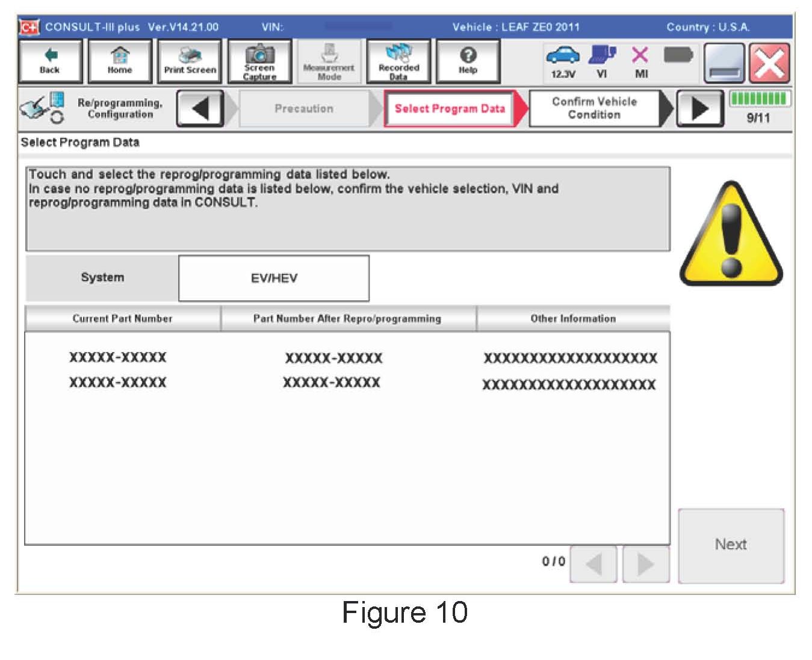812x660 pixels.
Task: Go to next page of program list
Action: pos(645,564)
